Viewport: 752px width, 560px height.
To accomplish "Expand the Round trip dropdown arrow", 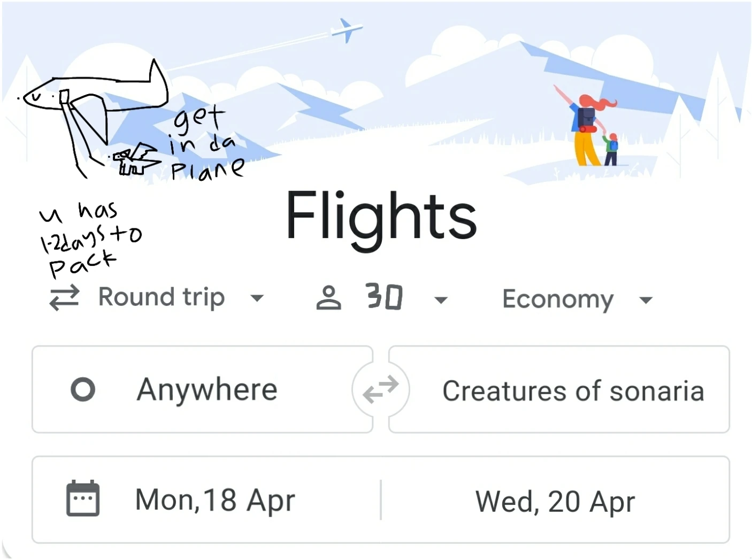I will coord(257,298).
